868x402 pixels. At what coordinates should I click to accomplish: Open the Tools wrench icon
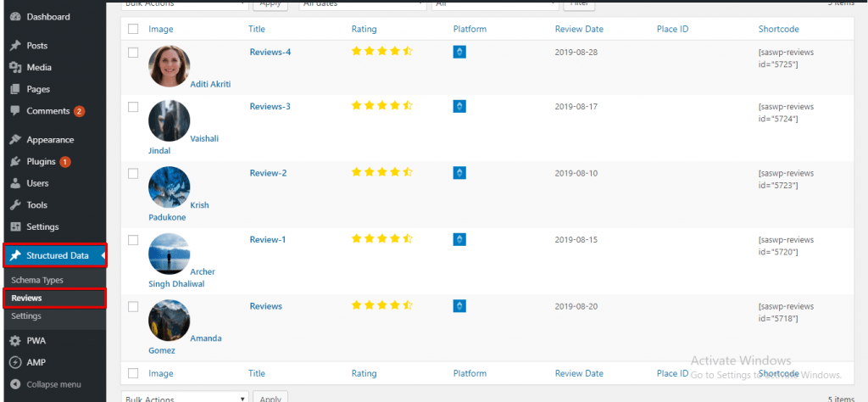pyautogui.click(x=15, y=205)
